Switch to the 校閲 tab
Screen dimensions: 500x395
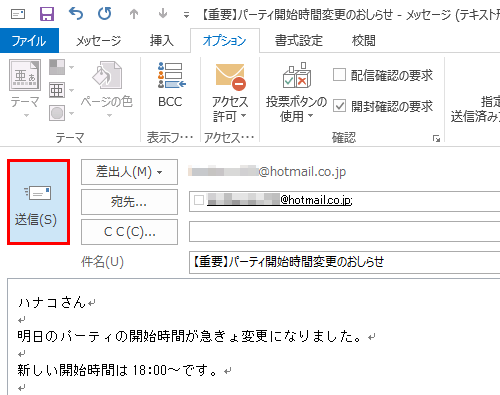(x=364, y=41)
